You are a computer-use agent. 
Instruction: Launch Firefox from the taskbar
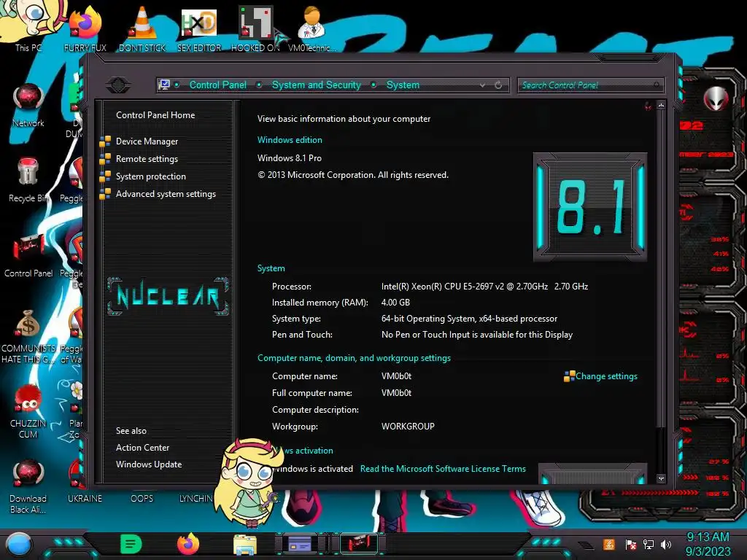pos(188,544)
